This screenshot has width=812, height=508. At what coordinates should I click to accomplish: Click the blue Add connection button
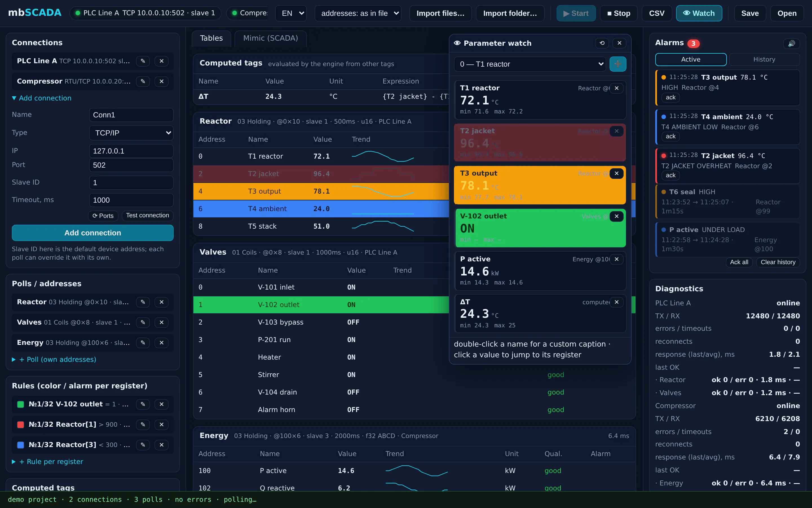(x=92, y=233)
